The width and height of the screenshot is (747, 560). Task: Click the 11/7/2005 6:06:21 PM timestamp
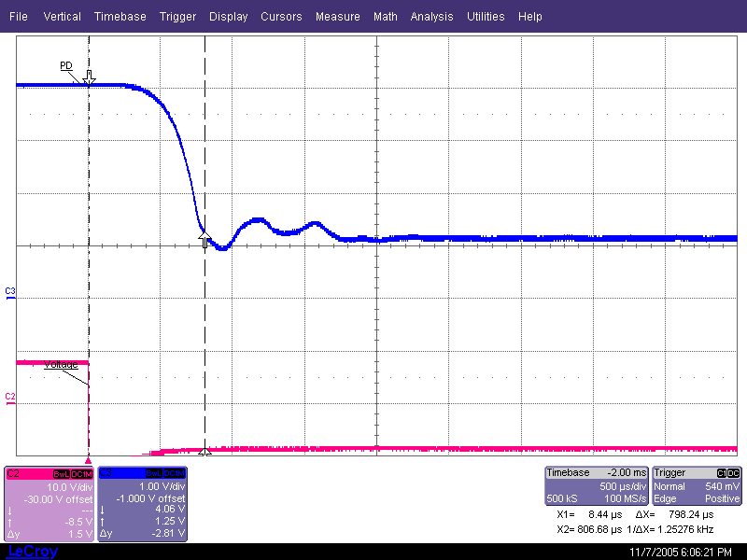tap(681, 552)
